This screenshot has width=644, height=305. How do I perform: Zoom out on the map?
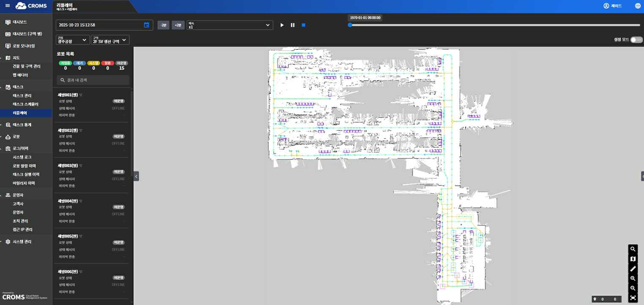point(633,288)
